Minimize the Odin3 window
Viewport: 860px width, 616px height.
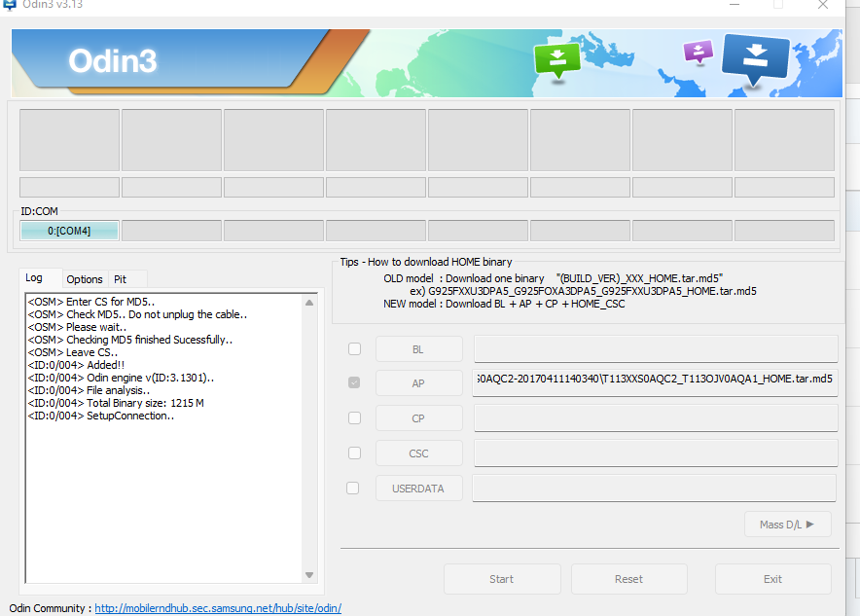(x=735, y=5)
